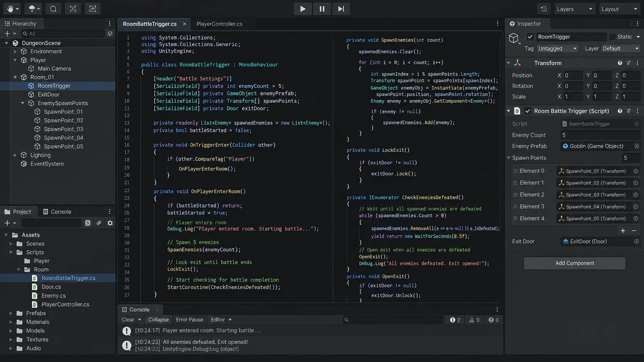Collapse the DungeonScene tree node
Viewport: 644px width, 362px height.
click(x=7, y=43)
